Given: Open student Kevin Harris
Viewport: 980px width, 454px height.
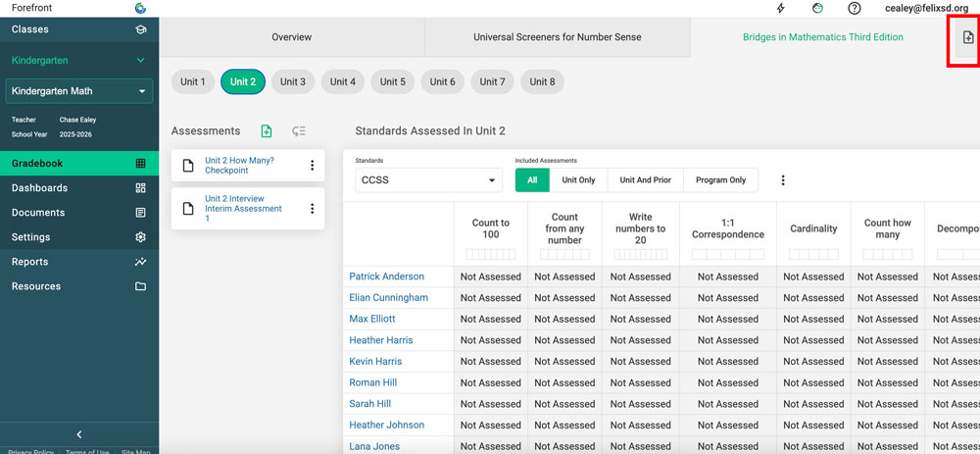Looking at the screenshot, I should tap(375, 362).
